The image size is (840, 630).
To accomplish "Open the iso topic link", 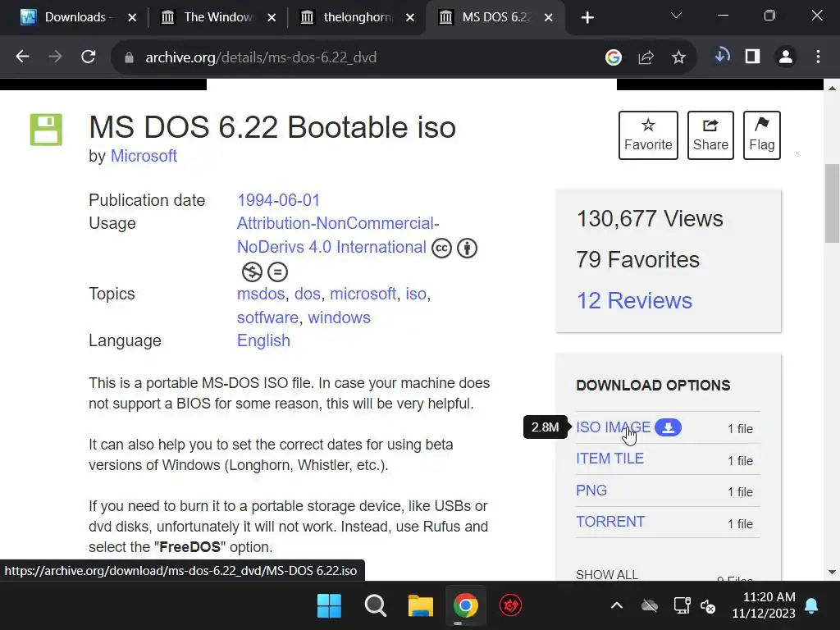I will (x=416, y=294).
